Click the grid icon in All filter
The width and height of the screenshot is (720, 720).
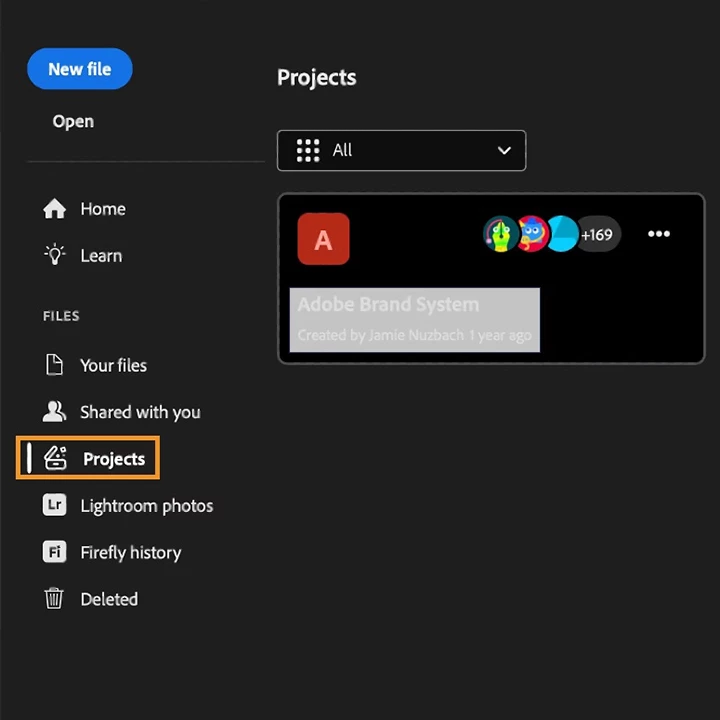[x=308, y=151]
